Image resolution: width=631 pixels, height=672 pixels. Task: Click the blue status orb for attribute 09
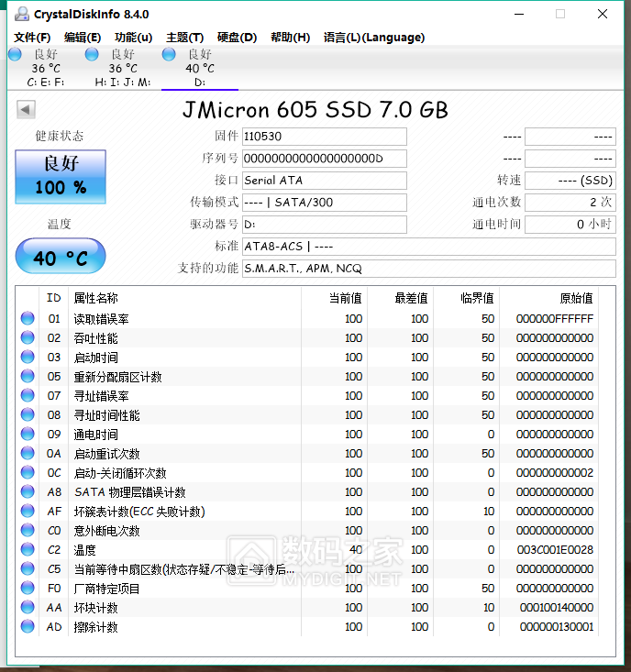click(x=28, y=435)
